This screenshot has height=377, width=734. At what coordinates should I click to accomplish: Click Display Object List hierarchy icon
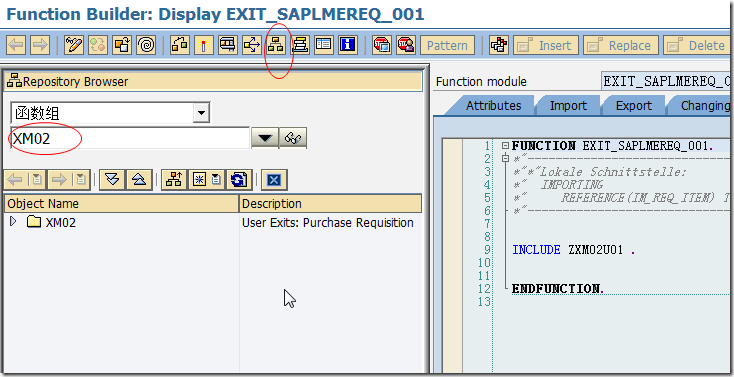pyautogui.click(x=276, y=45)
